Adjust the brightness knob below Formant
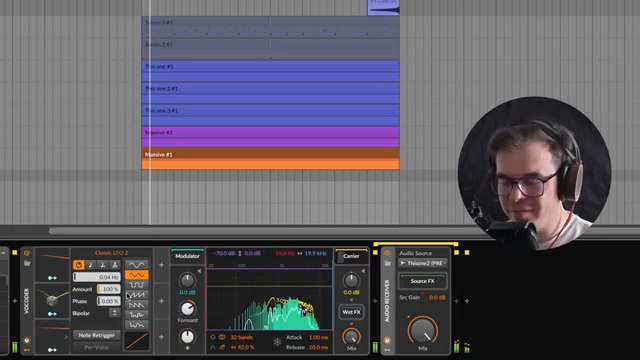Image resolution: width=640 pixels, height=360 pixels. coord(187,337)
